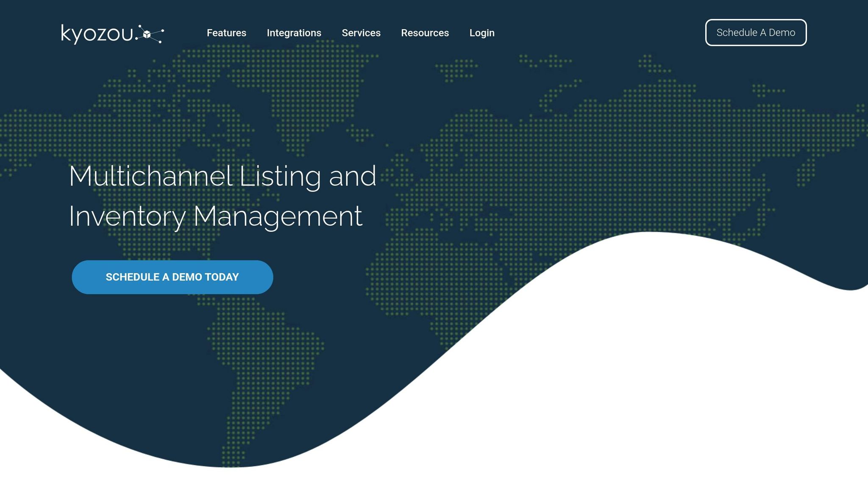
Task: Open the Integrations menu item
Action: click(x=294, y=33)
